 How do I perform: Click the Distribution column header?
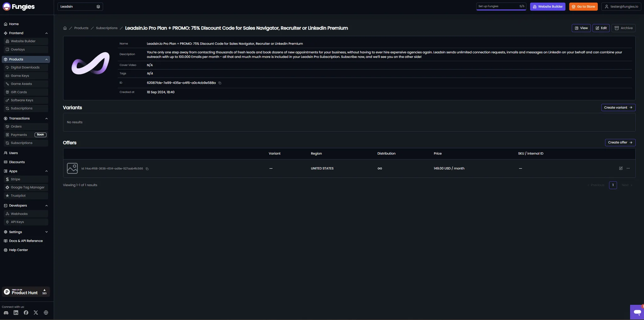click(x=386, y=153)
